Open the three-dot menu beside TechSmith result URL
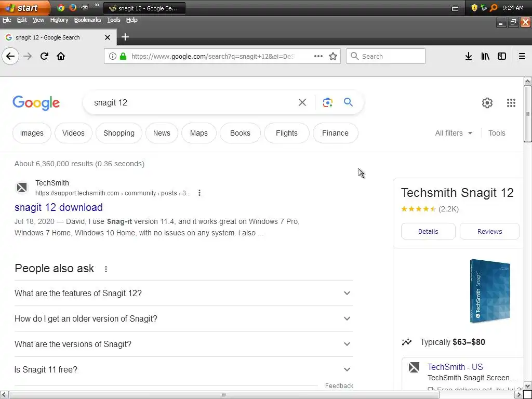532x399 pixels. click(199, 193)
